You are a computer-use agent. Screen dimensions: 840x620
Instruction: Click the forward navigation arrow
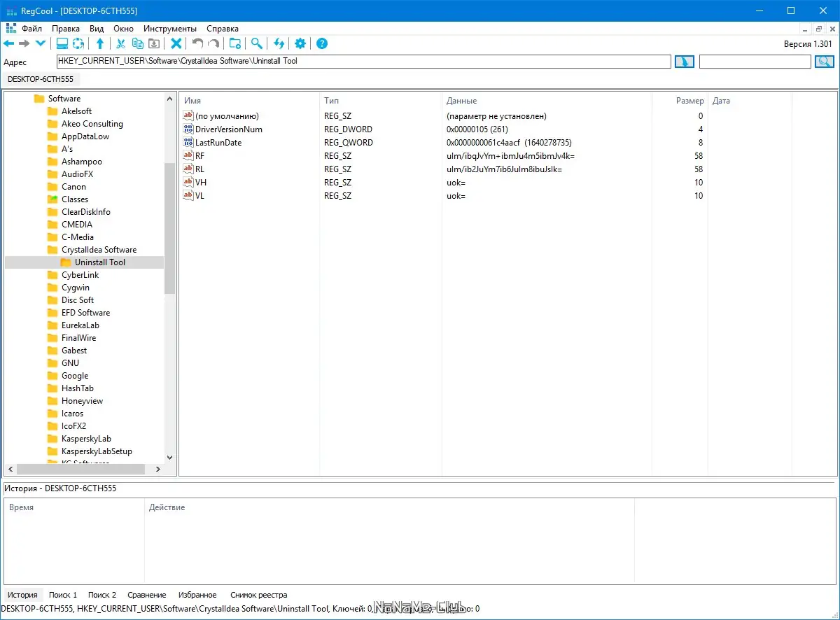coord(24,43)
